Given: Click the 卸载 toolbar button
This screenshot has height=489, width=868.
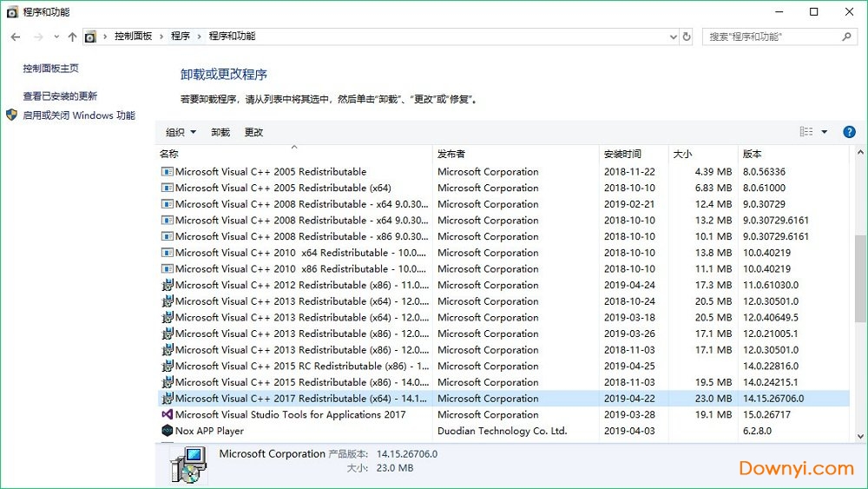Looking at the screenshot, I should 220,132.
